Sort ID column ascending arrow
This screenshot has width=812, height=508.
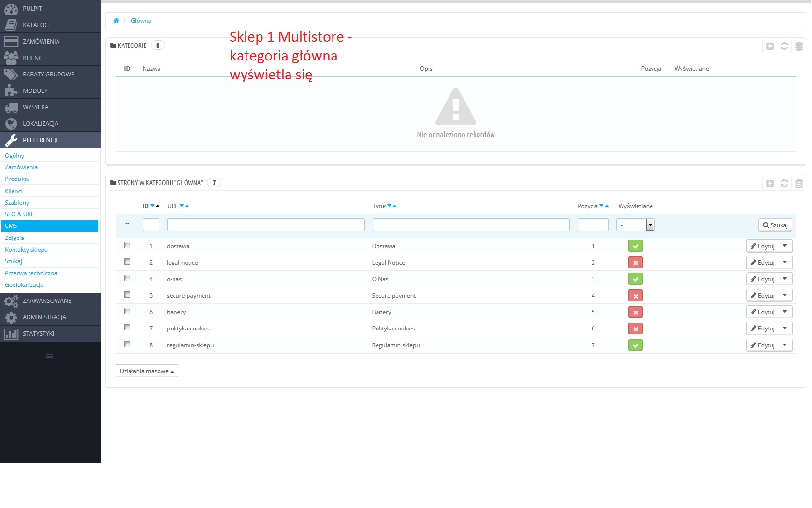click(158, 206)
